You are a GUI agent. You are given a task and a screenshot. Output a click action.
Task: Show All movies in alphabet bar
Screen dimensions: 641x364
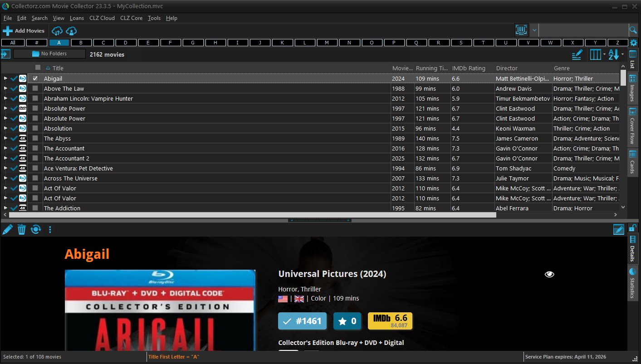(13, 43)
